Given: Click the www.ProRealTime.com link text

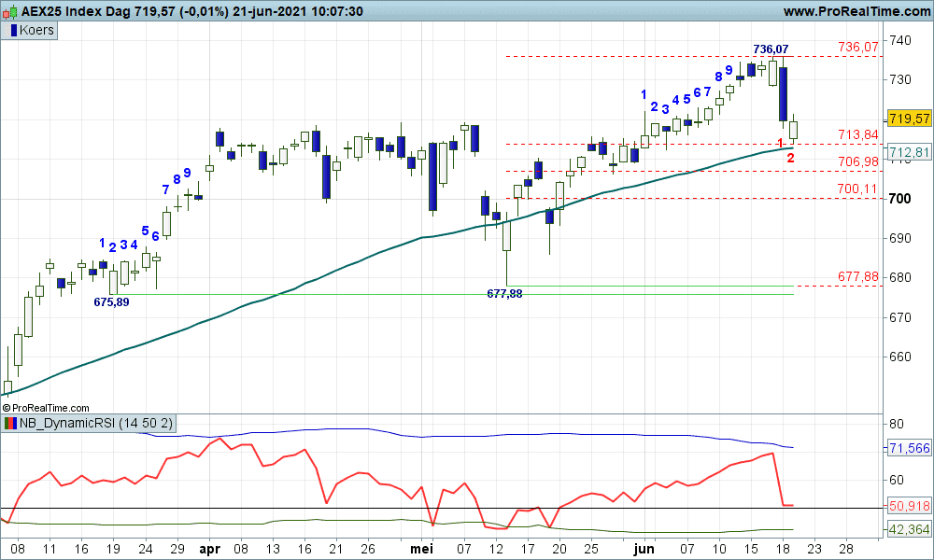Looking at the screenshot, I should tap(856, 11).
